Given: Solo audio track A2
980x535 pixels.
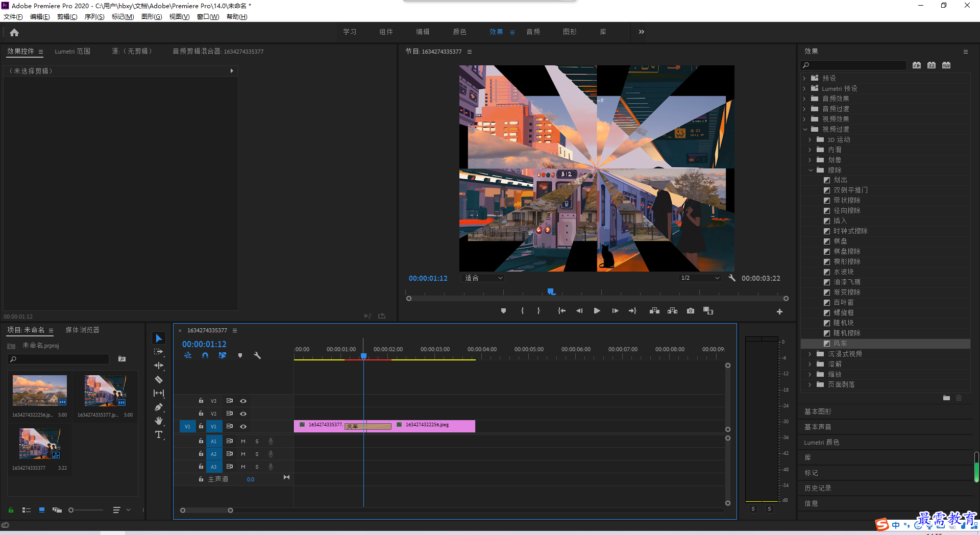Looking at the screenshot, I should (257, 454).
